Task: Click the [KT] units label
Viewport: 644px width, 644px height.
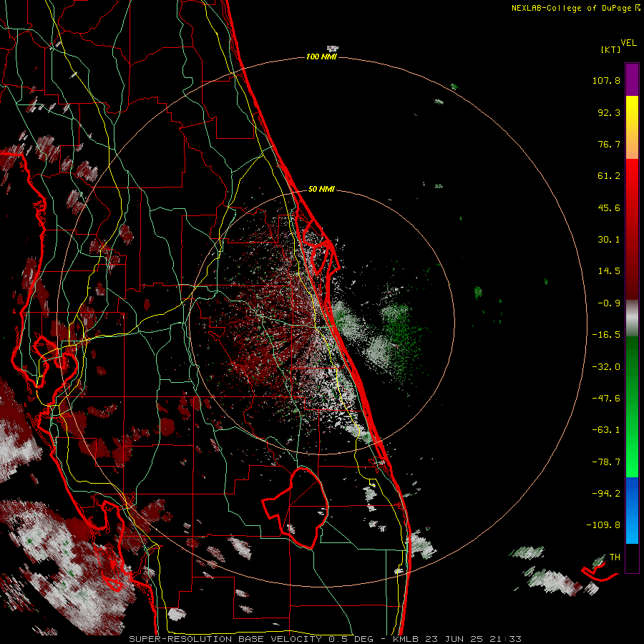Action: 611,49
